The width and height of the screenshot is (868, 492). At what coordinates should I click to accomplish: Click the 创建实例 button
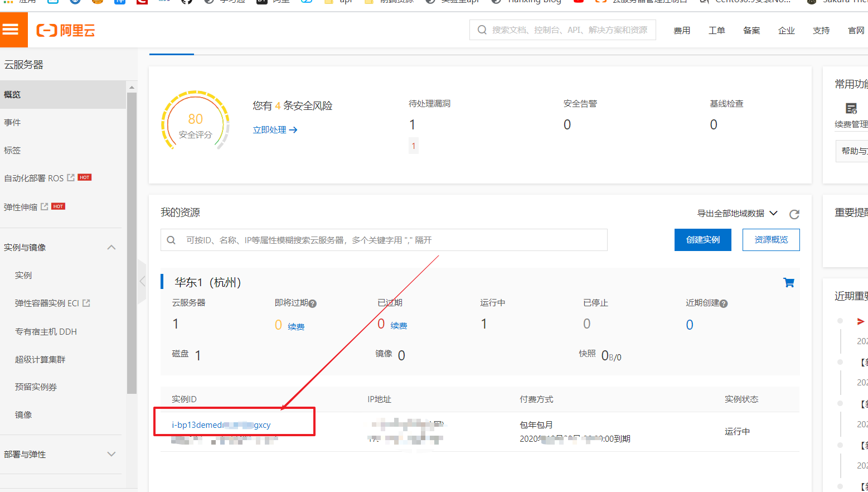702,239
